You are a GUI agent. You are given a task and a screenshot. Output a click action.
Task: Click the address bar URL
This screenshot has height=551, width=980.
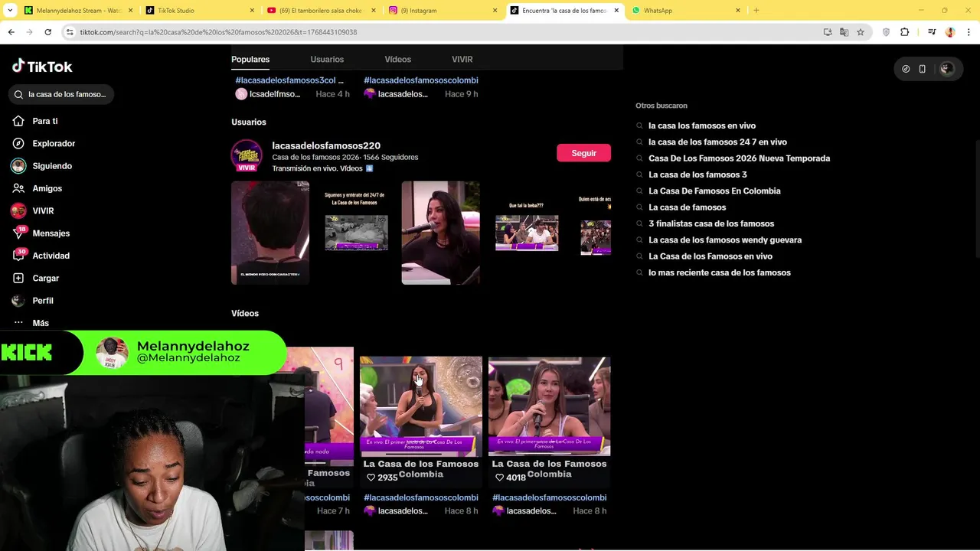[x=218, y=32]
